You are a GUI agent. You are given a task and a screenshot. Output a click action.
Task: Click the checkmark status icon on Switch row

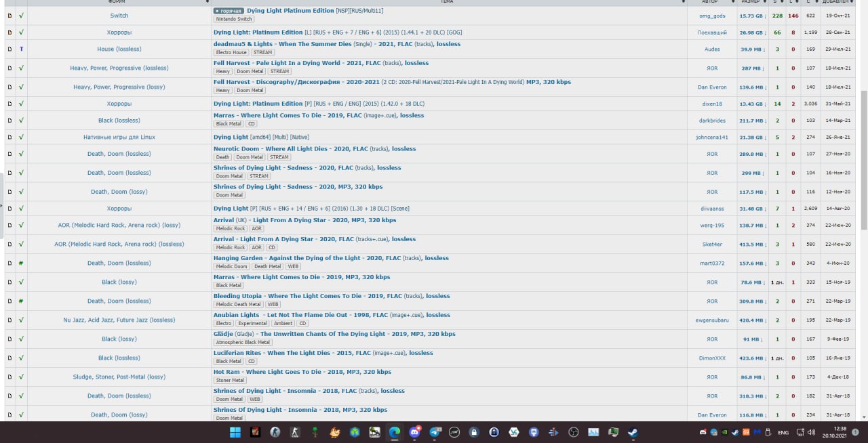pos(21,16)
